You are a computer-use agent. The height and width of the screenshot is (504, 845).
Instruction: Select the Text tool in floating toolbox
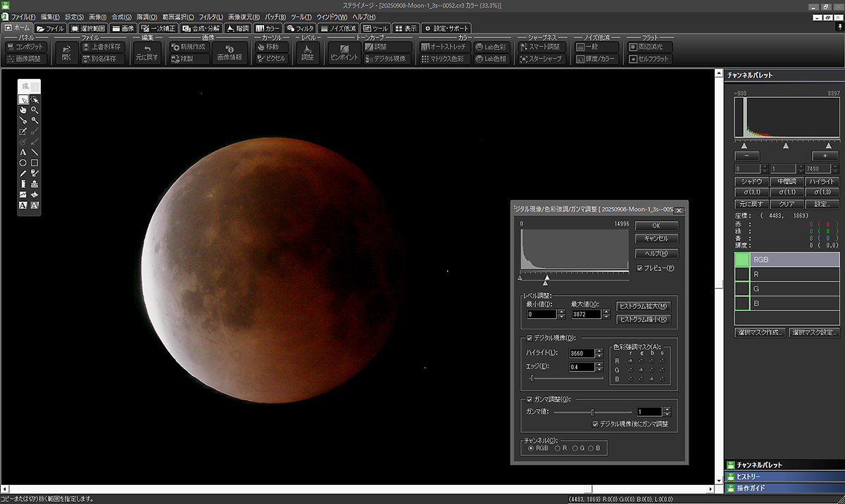pyautogui.click(x=23, y=151)
